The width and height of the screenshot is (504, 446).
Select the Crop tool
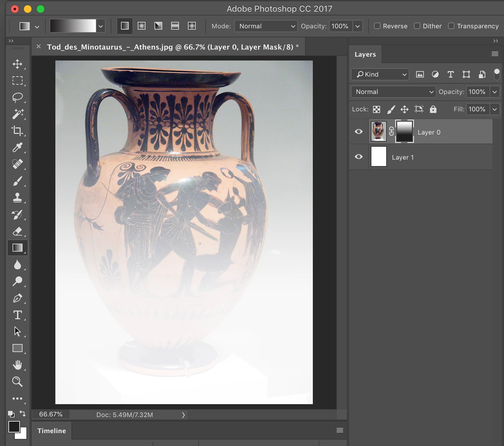17,131
